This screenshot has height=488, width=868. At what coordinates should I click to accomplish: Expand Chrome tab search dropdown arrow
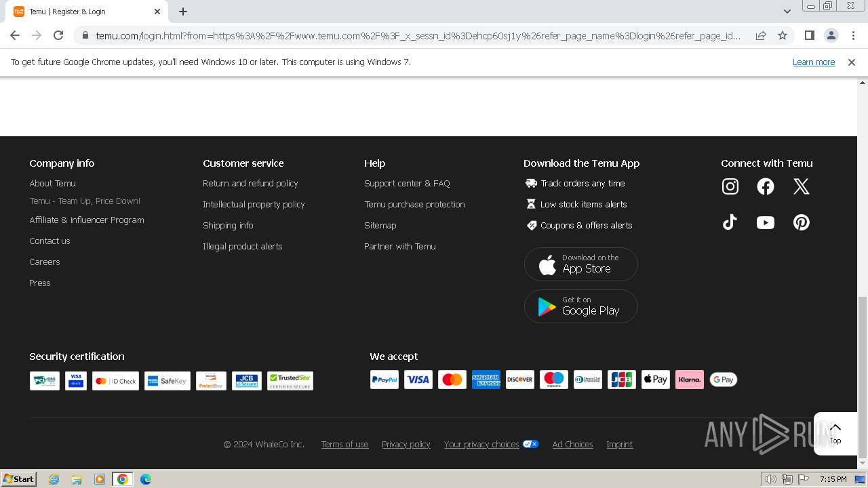coord(787,12)
